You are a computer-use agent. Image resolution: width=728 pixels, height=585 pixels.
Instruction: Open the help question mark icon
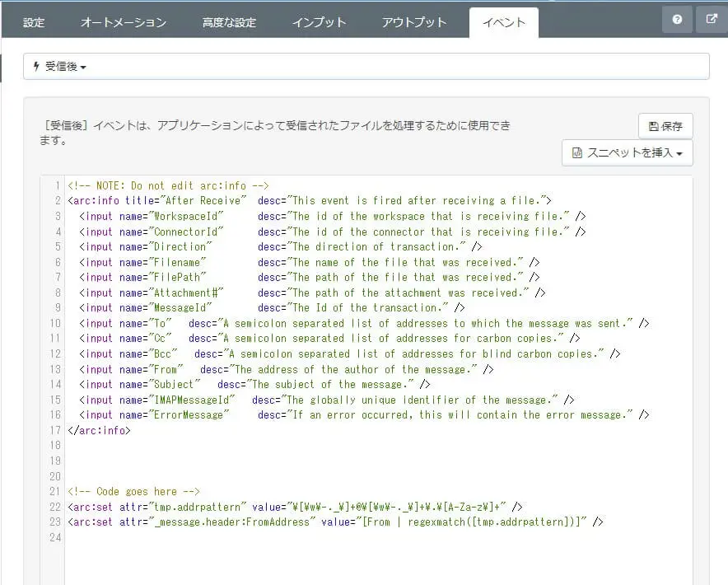coord(677,20)
